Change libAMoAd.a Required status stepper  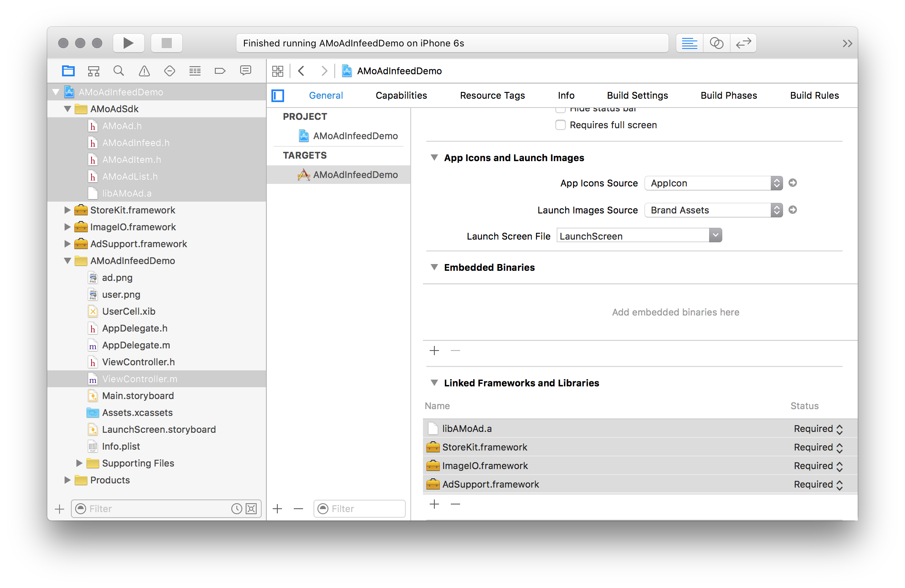pos(839,429)
